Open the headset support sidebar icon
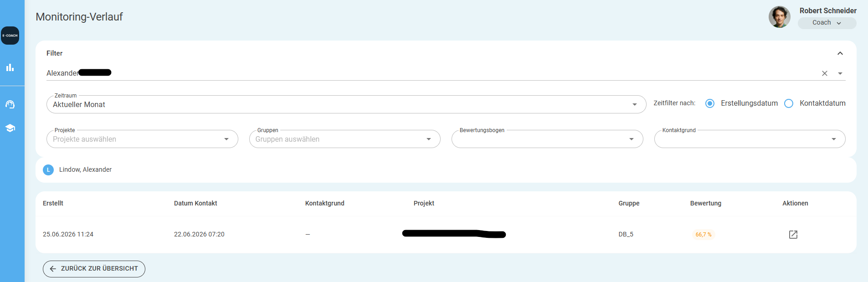 [10, 104]
